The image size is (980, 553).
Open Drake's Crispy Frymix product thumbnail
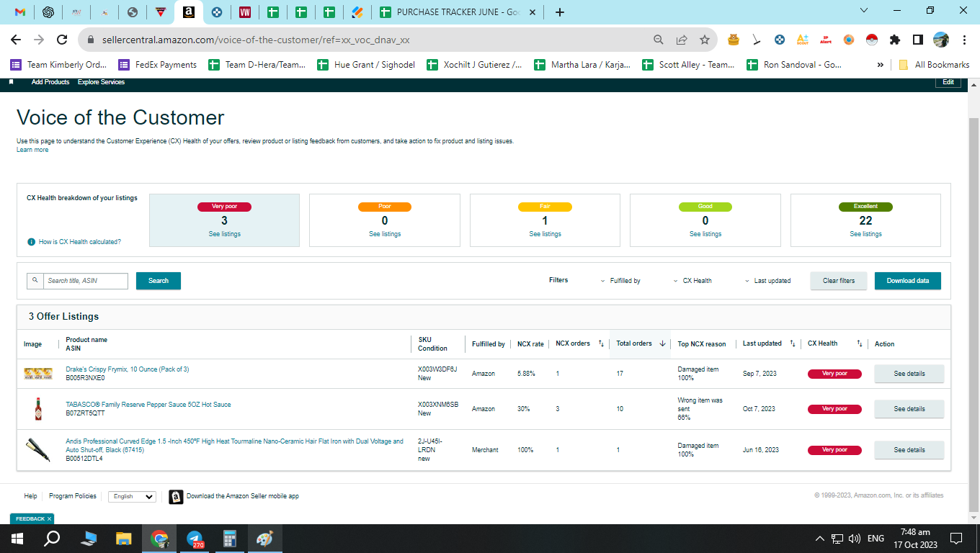pos(38,374)
